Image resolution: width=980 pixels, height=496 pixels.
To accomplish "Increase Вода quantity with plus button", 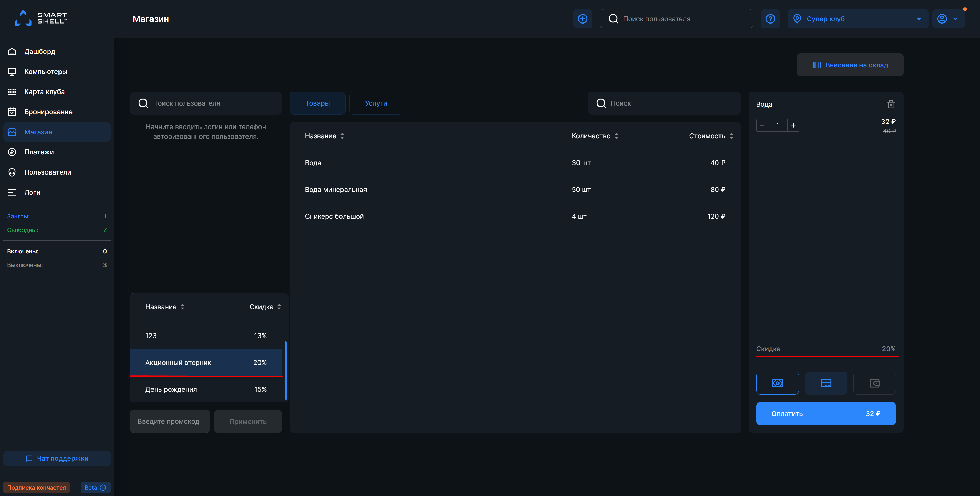I will click(x=793, y=125).
